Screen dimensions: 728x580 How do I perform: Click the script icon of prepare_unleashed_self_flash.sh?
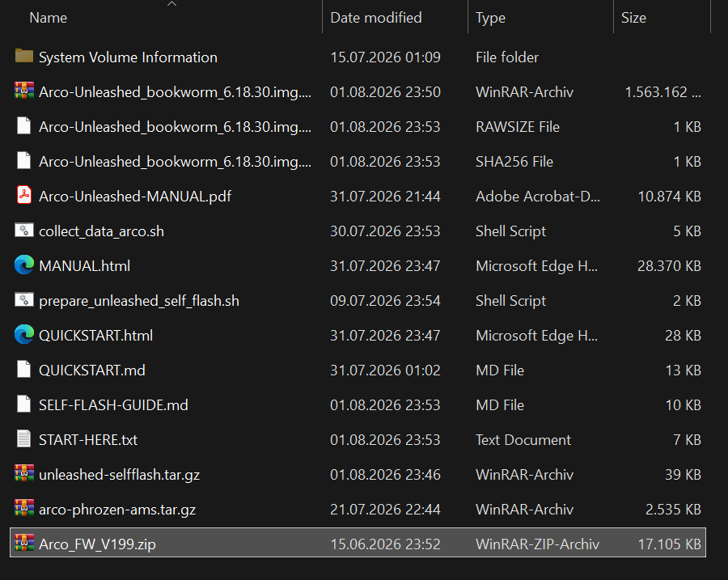24,299
